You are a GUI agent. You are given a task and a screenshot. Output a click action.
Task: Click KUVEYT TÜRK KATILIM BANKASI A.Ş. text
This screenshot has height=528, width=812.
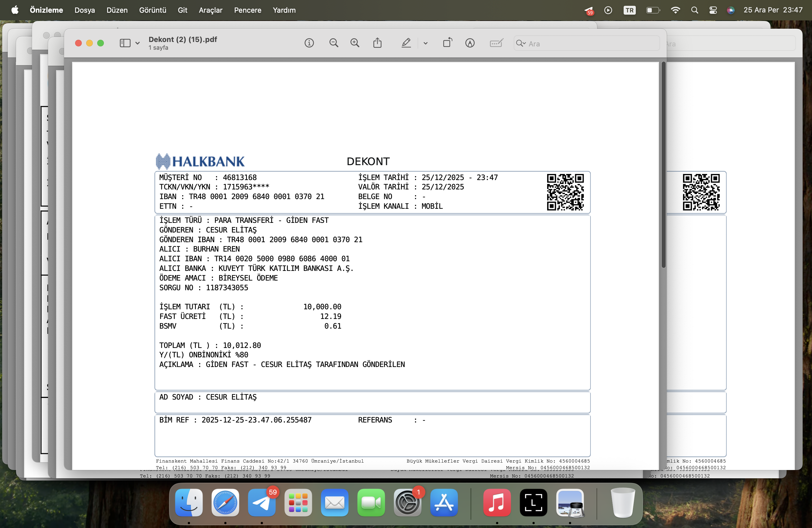pos(286,268)
